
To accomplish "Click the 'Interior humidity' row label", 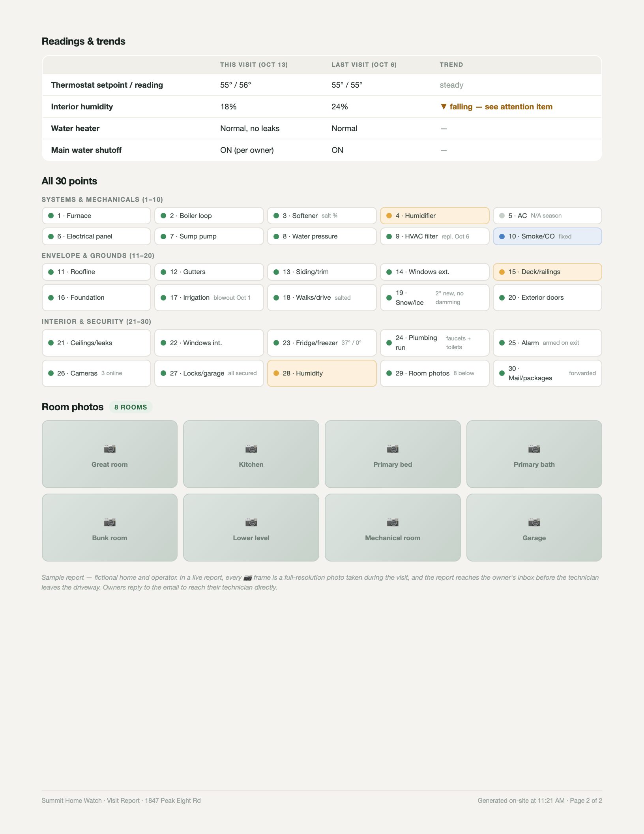I will tap(82, 107).
